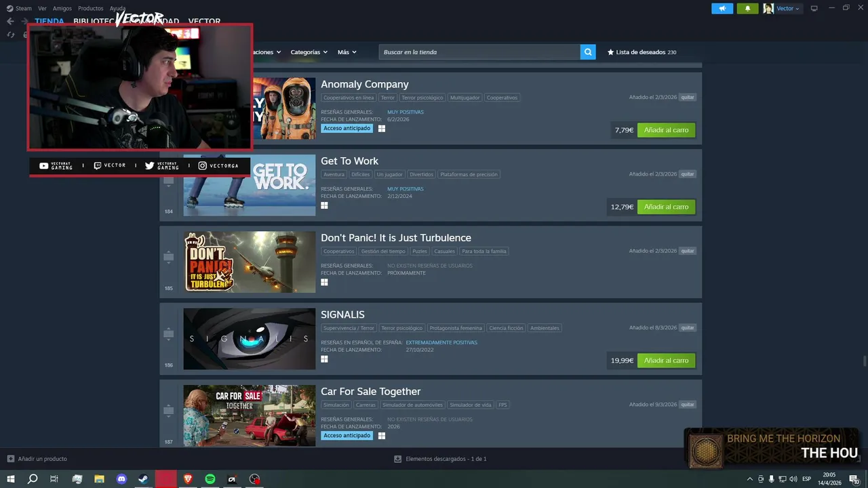The height and width of the screenshot is (488, 868).
Task: Click the plus icon for Añadir un producto
Action: click(x=10, y=459)
